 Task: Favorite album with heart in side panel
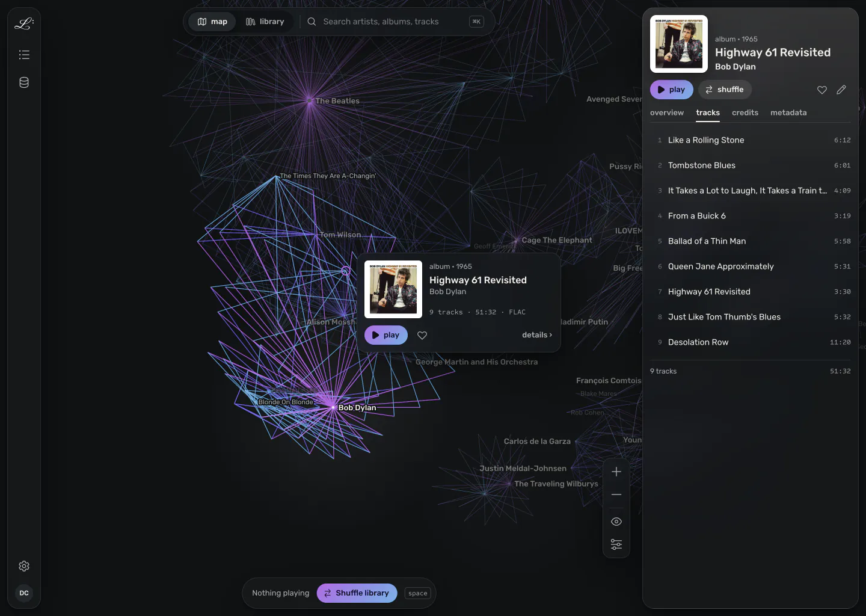point(822,90)
